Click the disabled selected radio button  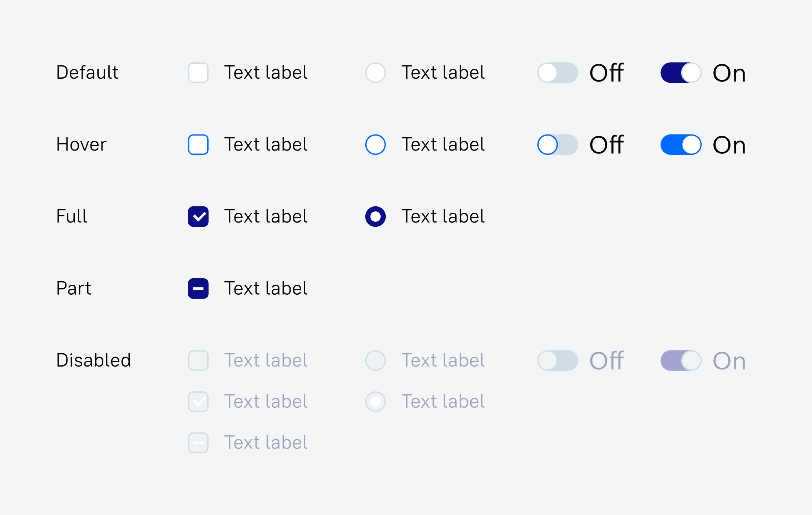pos(375,401)
